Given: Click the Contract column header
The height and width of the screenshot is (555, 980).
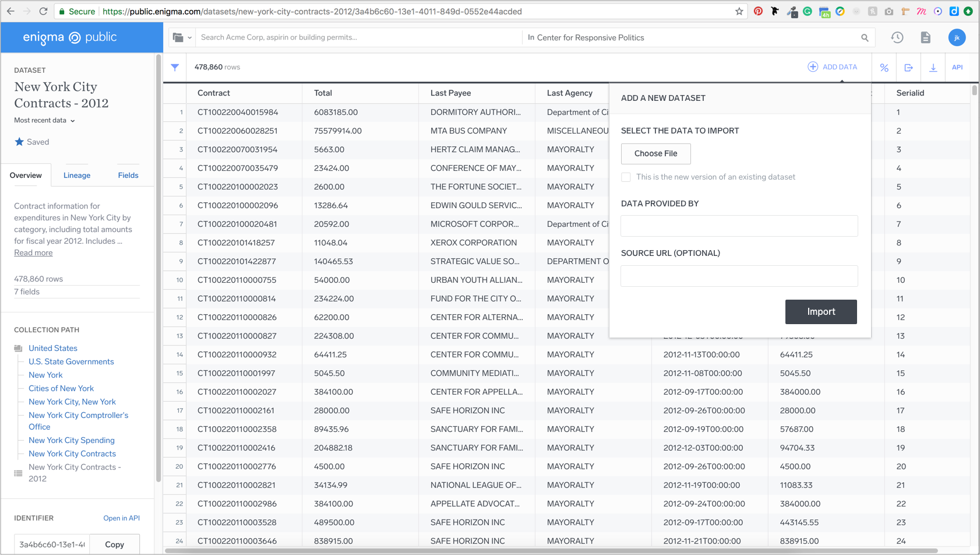Looking at the screenshot, I should coord(244,93).
